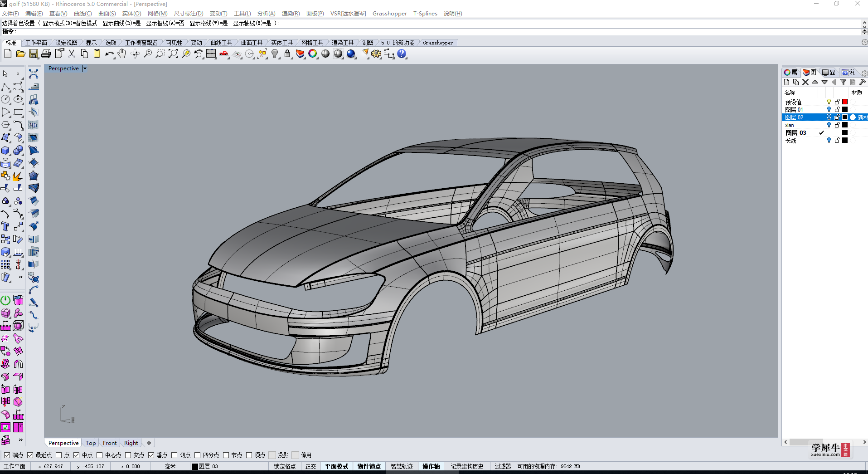Click the Delete Layer X icon
Image resolution: width=868 pixels, height=474 pixels.
point(805,82)
